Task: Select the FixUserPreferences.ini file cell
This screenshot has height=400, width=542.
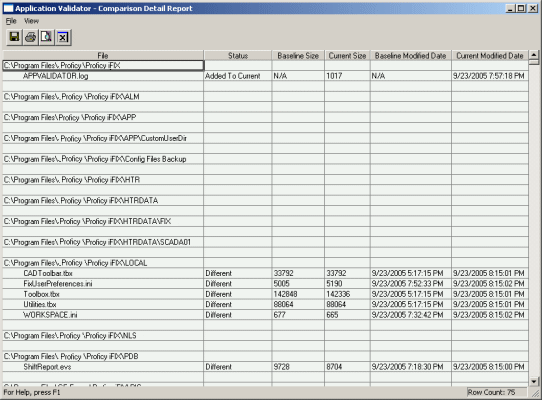Action: click(x=103, y=283)
